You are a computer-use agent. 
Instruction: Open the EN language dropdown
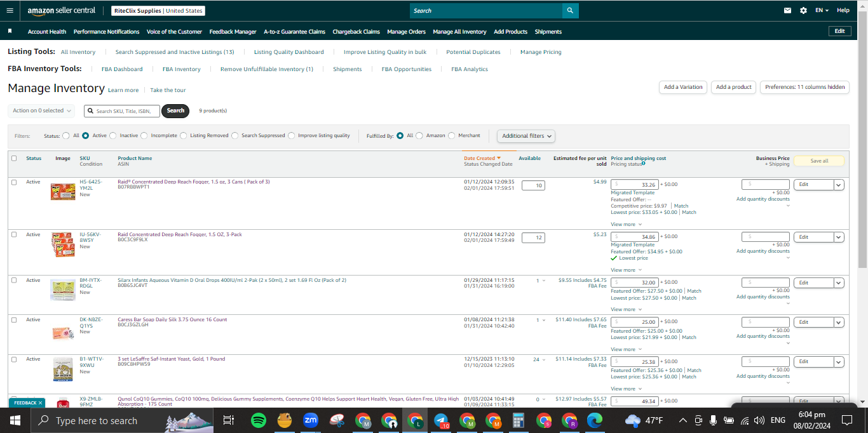pos(822,10)
